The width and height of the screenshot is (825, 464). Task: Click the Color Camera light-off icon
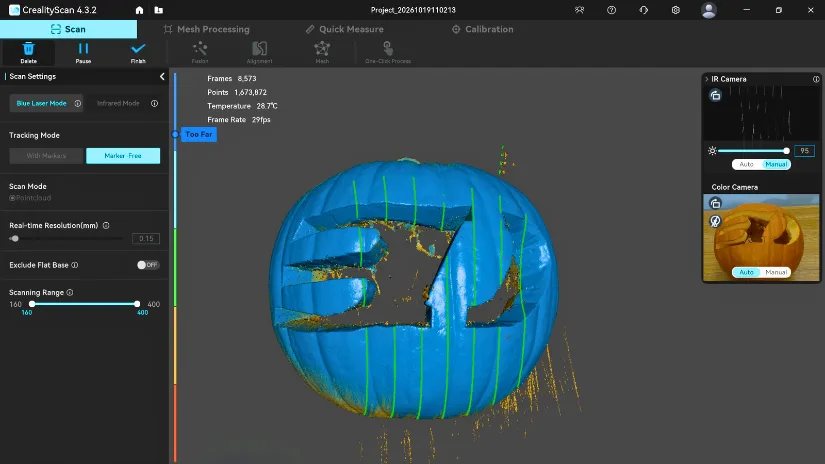[715, 221]
